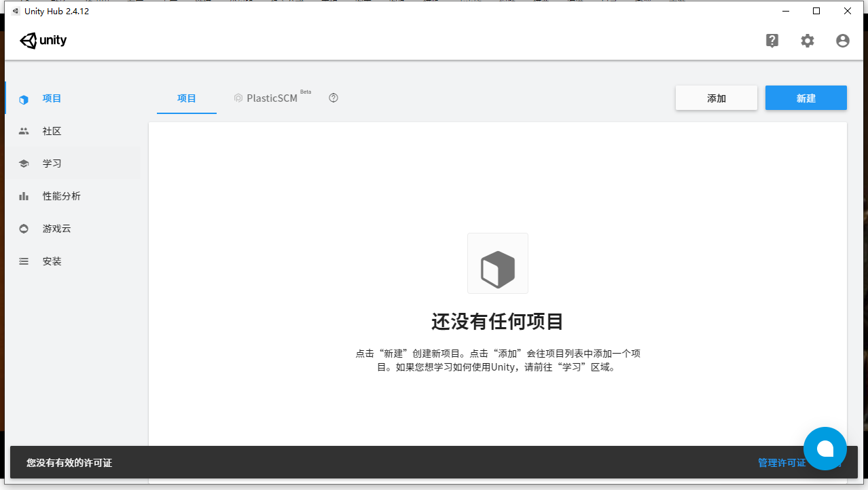The width and height of the screenshot is (868, 490).
Task: Minimize the Unity Hub window
Action: (x=786, y=11)
